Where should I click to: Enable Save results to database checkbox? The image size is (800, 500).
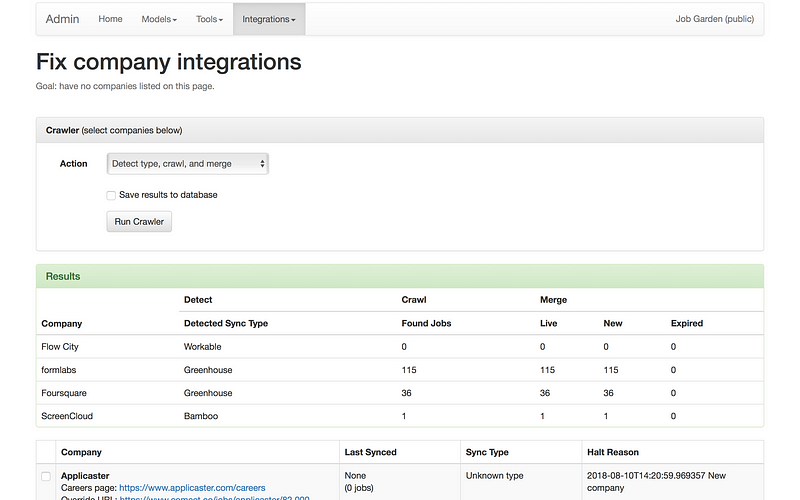111,195
